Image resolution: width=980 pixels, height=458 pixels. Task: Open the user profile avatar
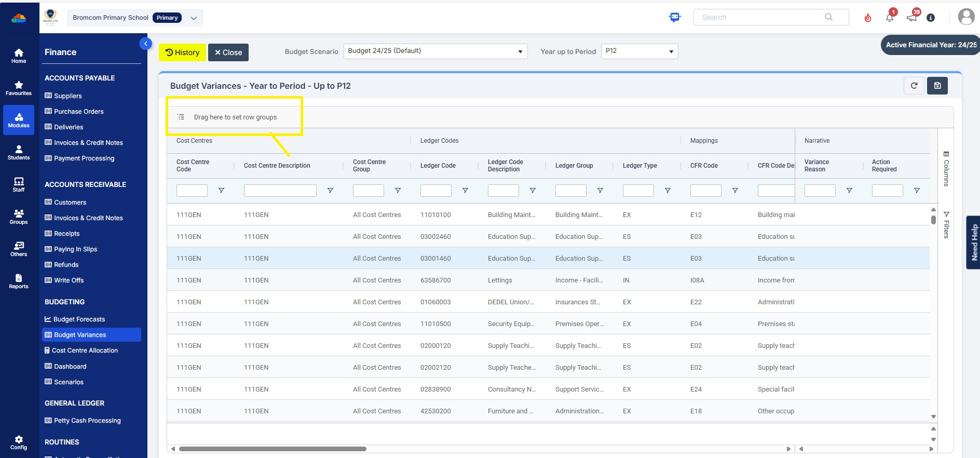pyautogui.click(x=966, y=17)
